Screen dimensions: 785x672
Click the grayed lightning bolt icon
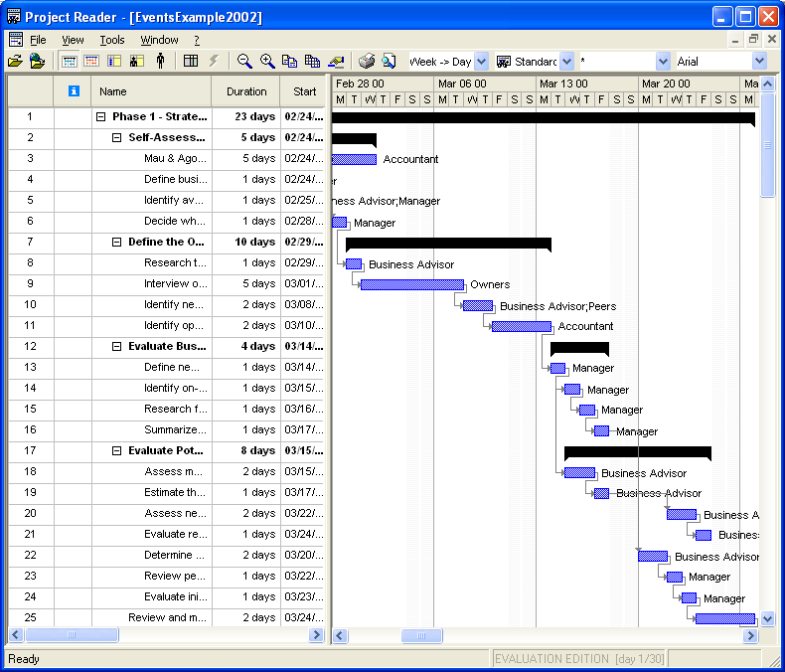point(214,61)
